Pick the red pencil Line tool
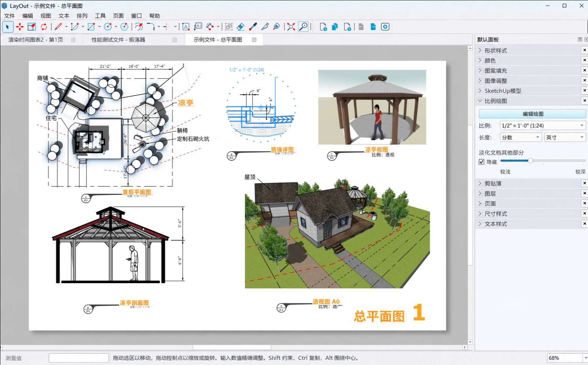This screenshot has width=588, height=365. (x=58, y=27)
